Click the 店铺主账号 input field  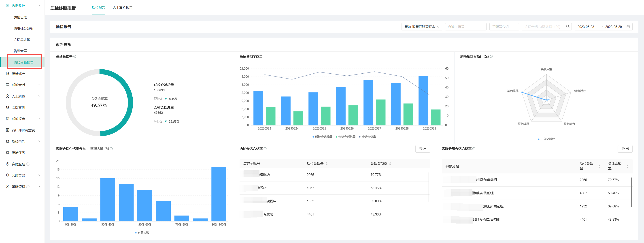coord(466,27)
